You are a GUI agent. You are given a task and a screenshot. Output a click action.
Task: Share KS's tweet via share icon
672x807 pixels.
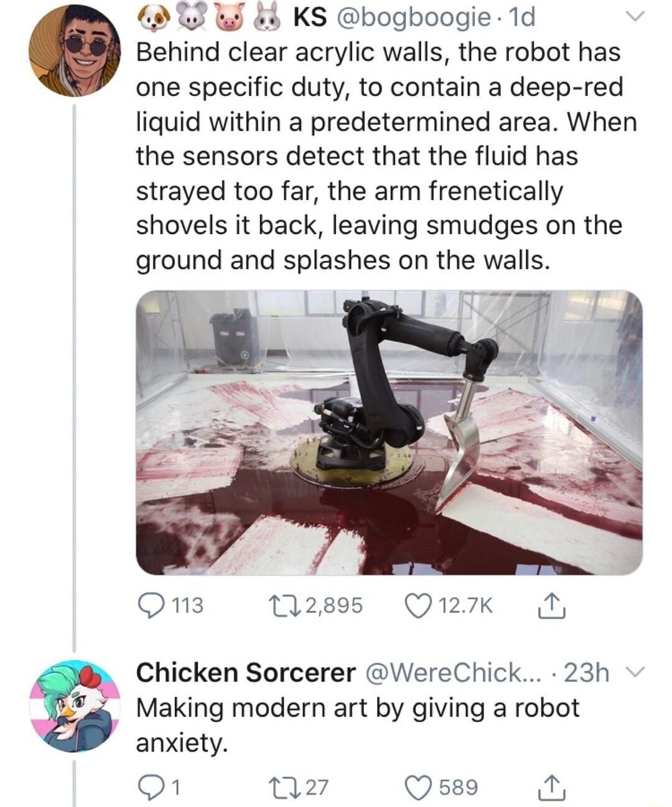coord(551,605)
